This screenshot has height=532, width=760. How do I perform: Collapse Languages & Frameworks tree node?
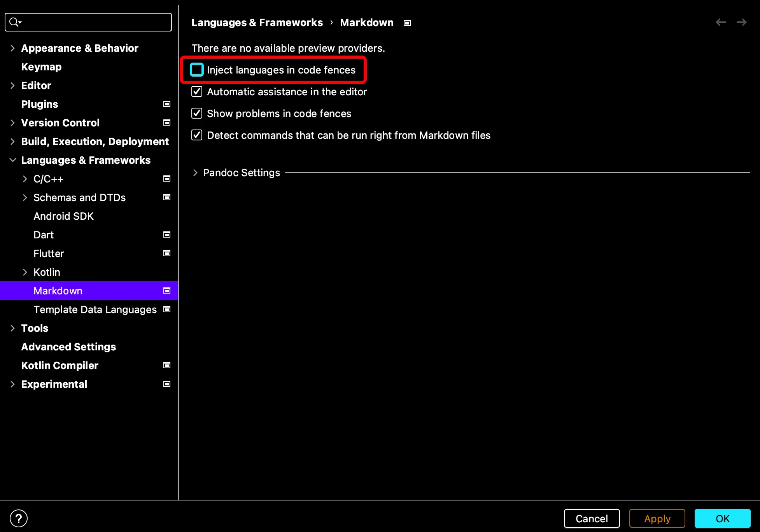[x=12, y=160]
